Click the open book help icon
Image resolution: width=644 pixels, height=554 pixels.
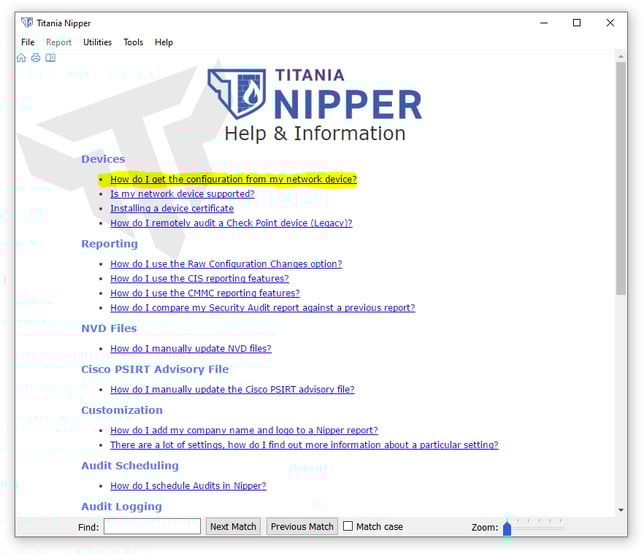click(50, 58)
